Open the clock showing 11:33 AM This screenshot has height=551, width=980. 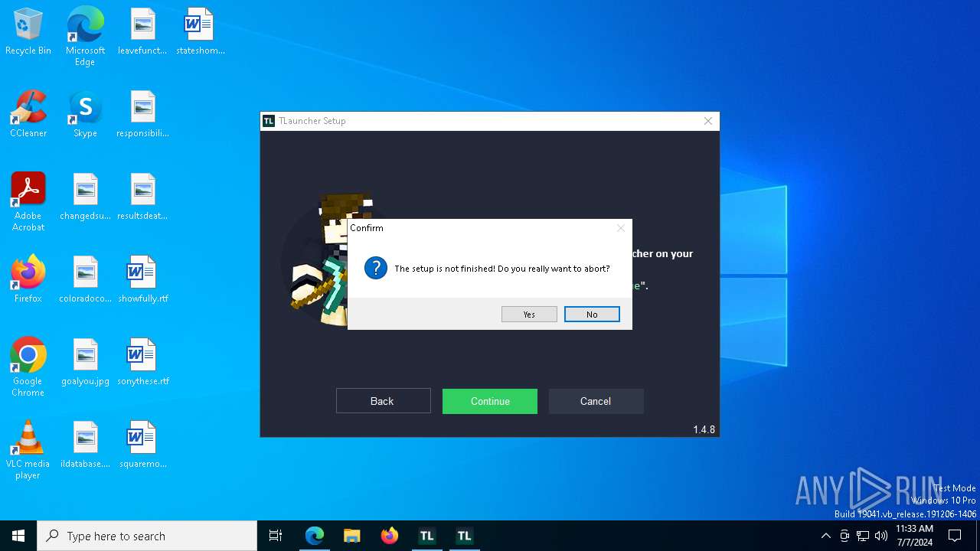[914, 536]
